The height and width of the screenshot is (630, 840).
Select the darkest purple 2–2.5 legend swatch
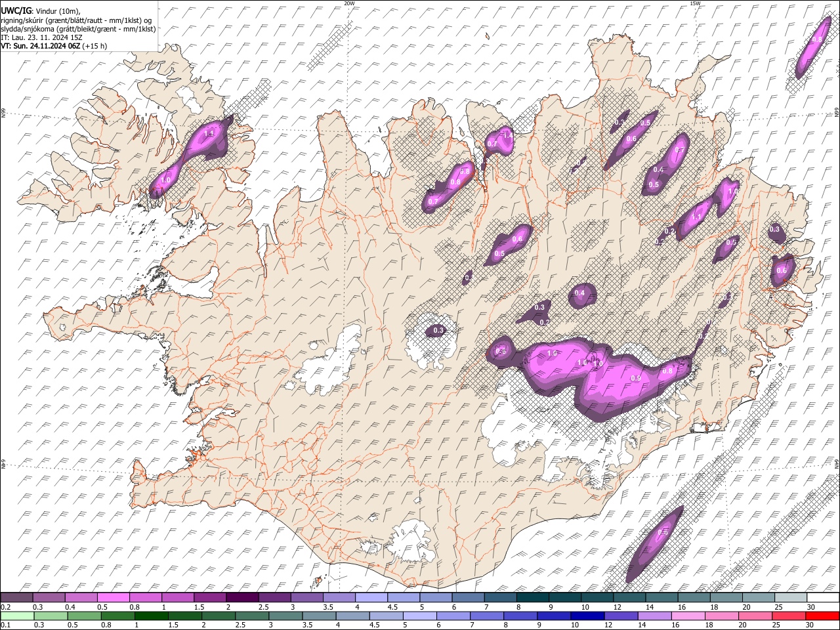click(x=242, y=598)
